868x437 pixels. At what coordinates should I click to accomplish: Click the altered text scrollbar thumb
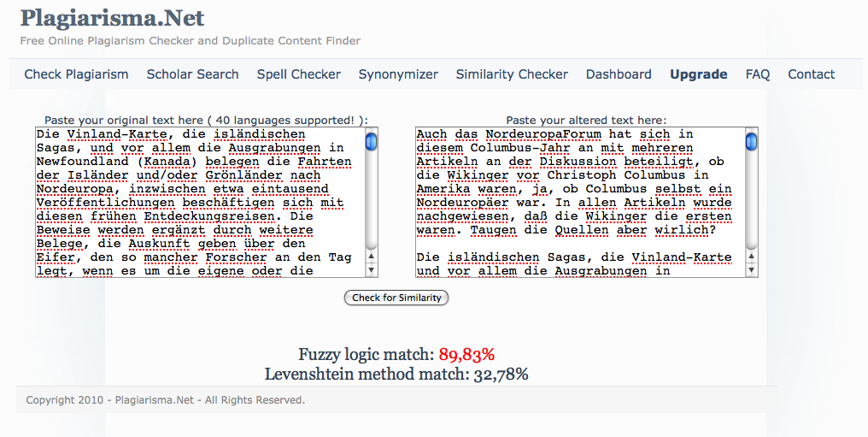751,141
